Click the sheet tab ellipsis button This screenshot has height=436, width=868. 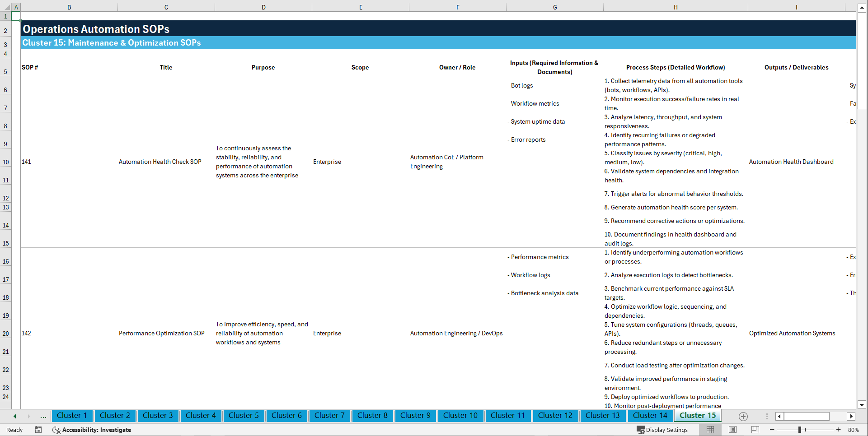[43, 416]
